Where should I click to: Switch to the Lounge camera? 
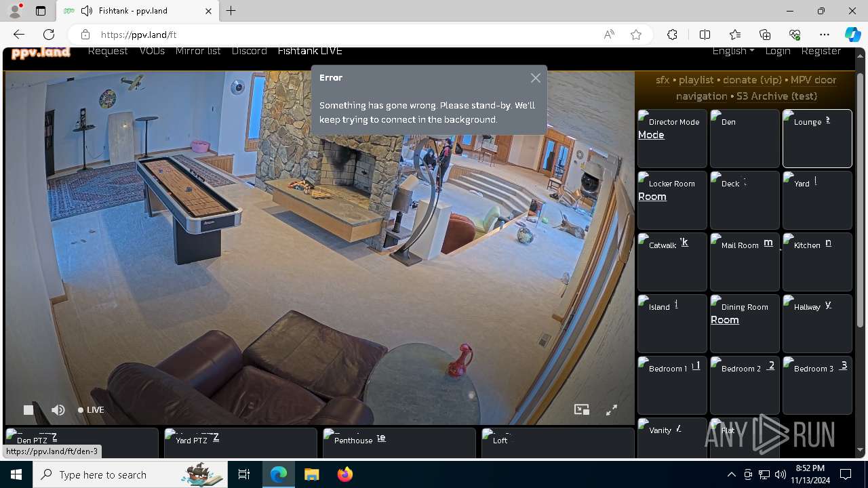[x=817, y=138]
